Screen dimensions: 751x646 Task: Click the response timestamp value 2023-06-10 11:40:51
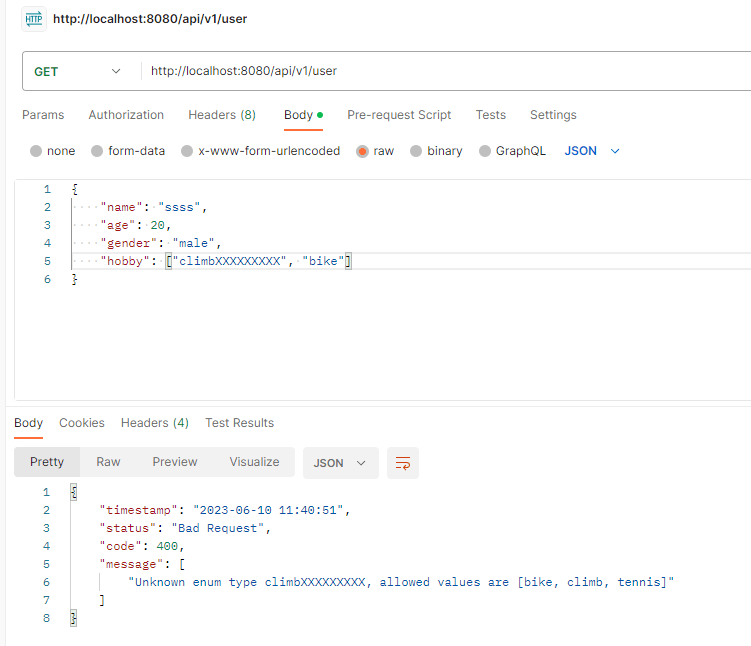pyautogui.click(x=268, y=510)
